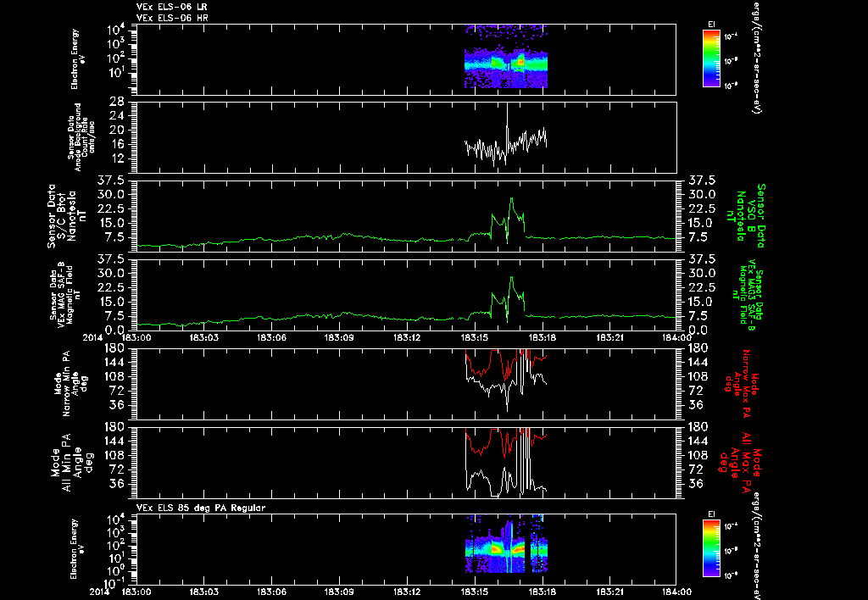Click the Anode Background Count Rate axis label
Viewport: 868px width, 600px height.
(81, 136)
